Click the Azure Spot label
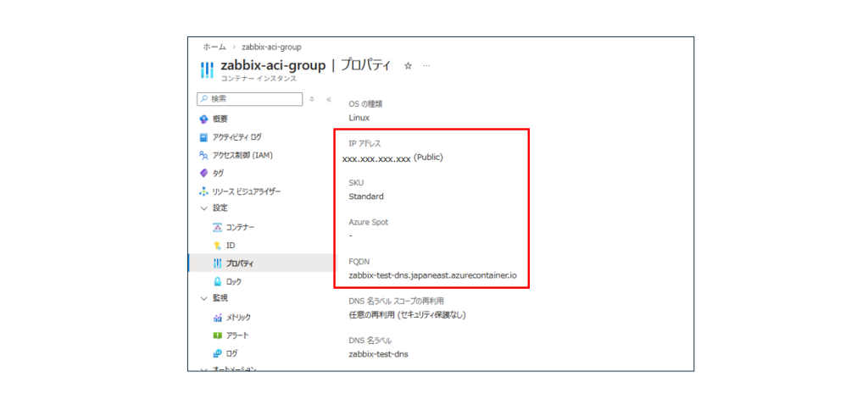Screen dimensions: 868x410 point(368,222)
